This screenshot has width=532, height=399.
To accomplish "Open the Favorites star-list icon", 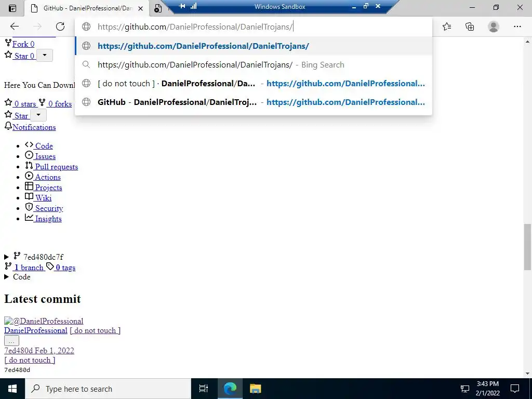I will coord(447,26).
